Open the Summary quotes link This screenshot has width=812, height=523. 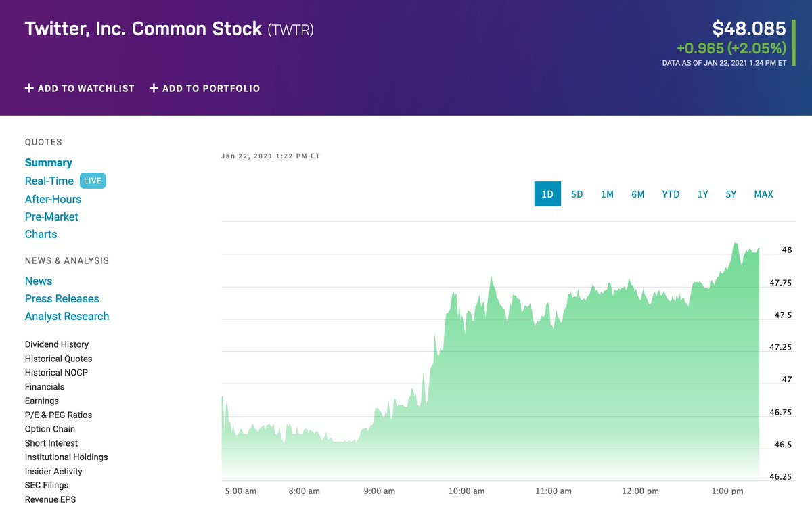(x=49, y=162)
